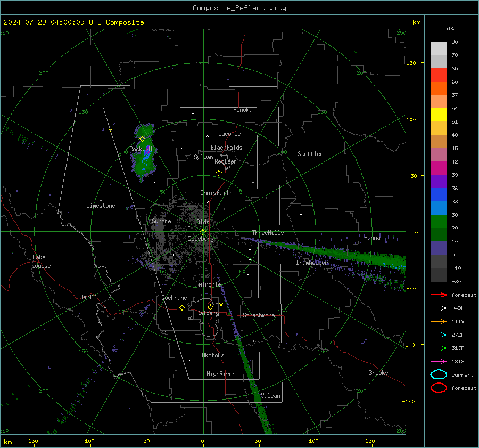Click the purple swatch between 39 and 36
479x448 pixels.
439,181
